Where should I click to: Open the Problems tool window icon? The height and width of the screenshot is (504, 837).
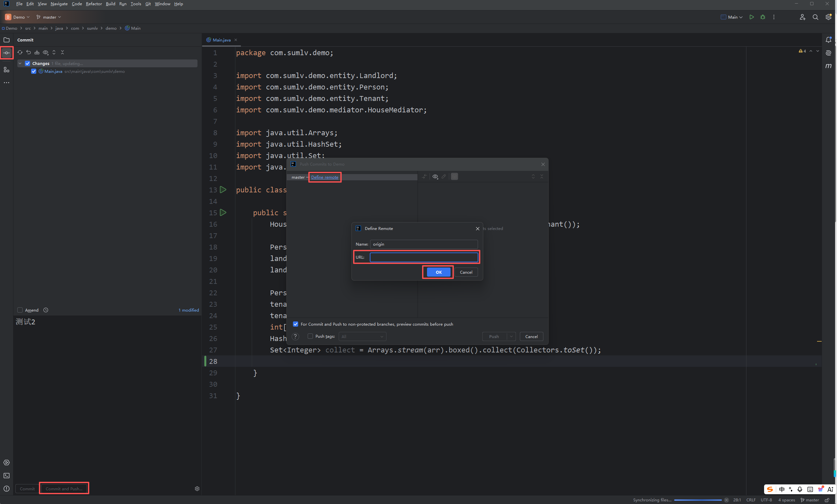[7, 489]
